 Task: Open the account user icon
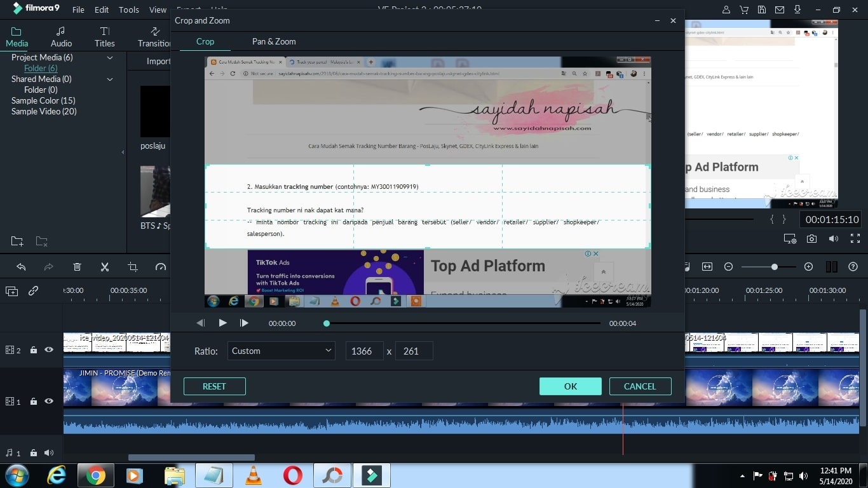726,10
